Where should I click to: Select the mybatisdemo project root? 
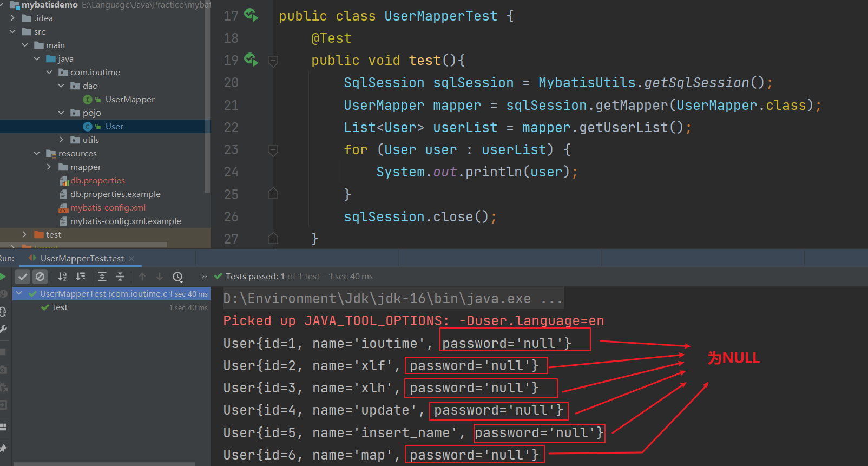[x=50, y=5]
